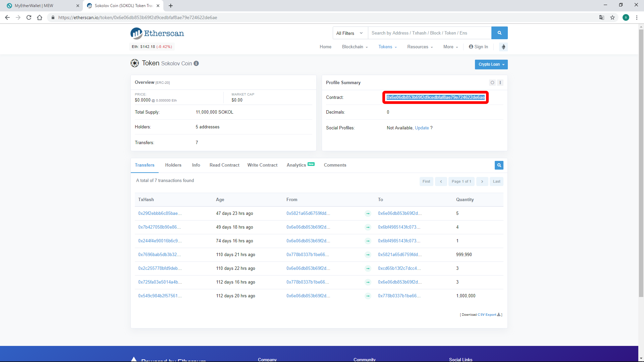Click the browser home icon
Image resolution: width=644 pixels, height=362 pixels.
[x=40, y=17]
